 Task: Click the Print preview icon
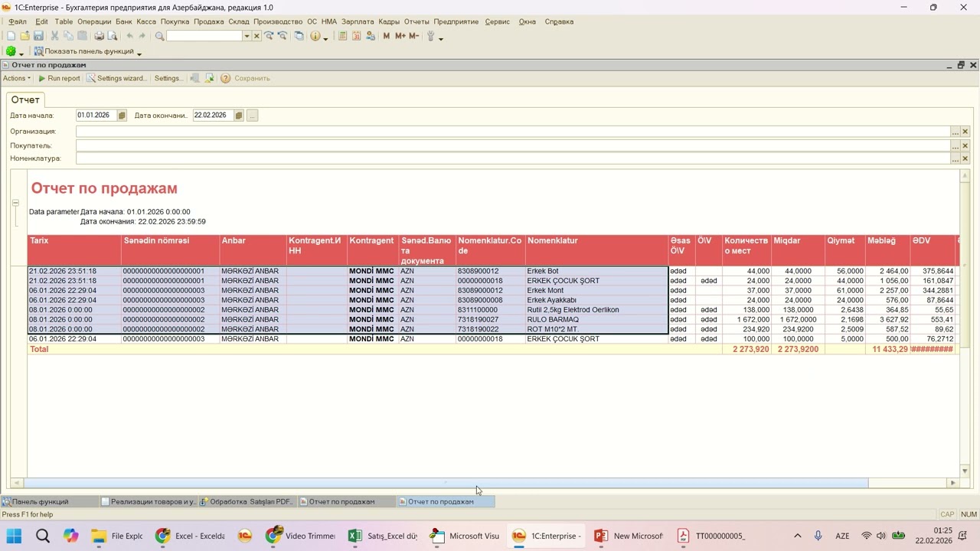pyautogui.click(x=113, y=36)
